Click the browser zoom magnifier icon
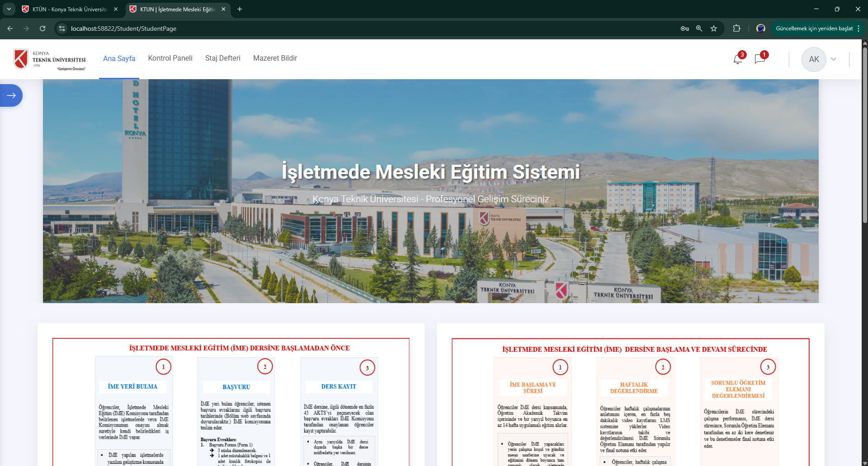 point(699,29)
